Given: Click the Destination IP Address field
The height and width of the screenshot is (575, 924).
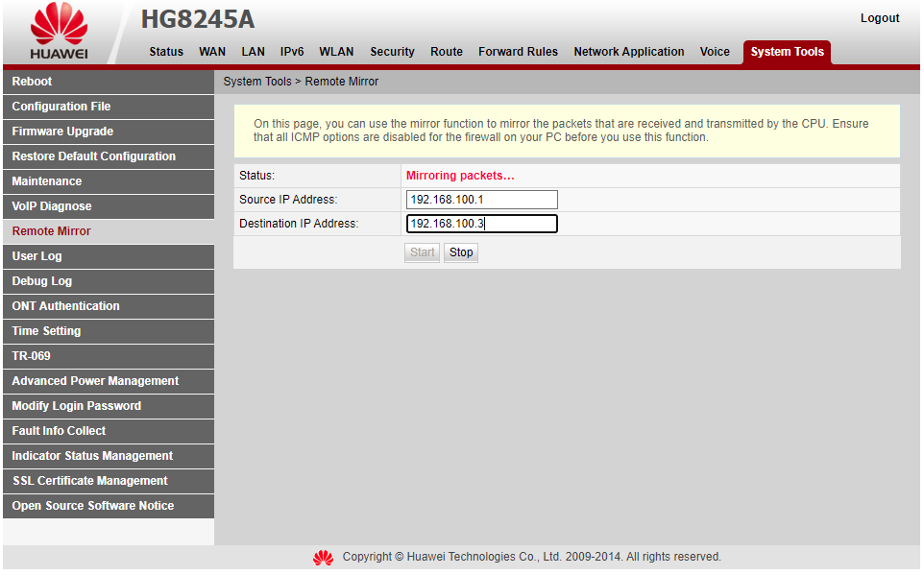Looking at the screenshot, I should click(x=481, y=224).
